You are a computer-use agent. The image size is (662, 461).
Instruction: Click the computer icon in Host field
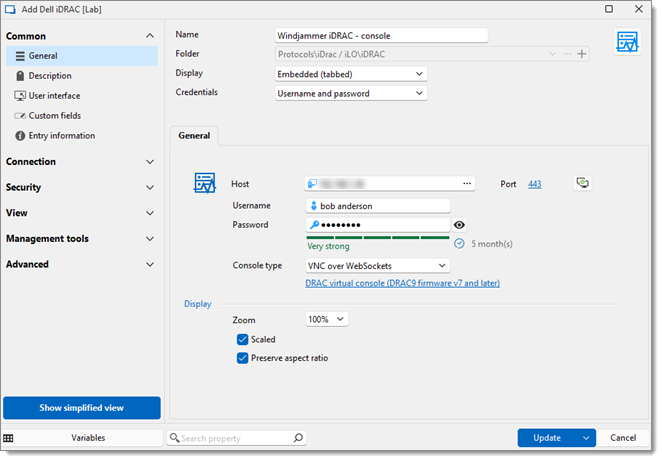[x=312, y=184]
